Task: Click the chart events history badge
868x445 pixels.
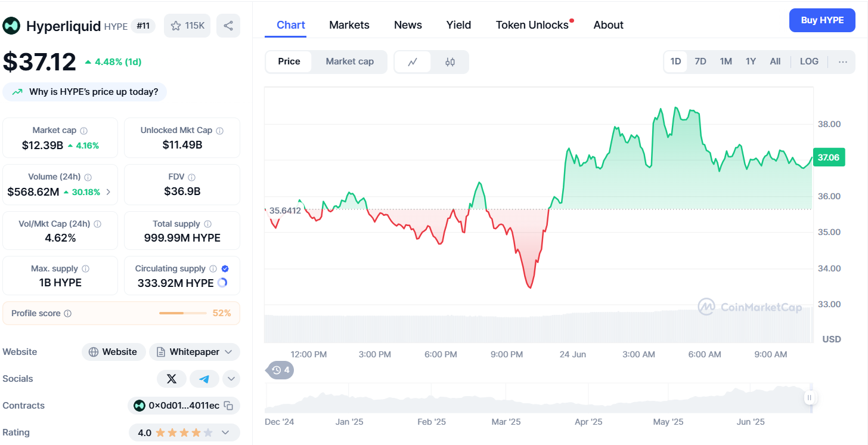Action: (280, 370)
